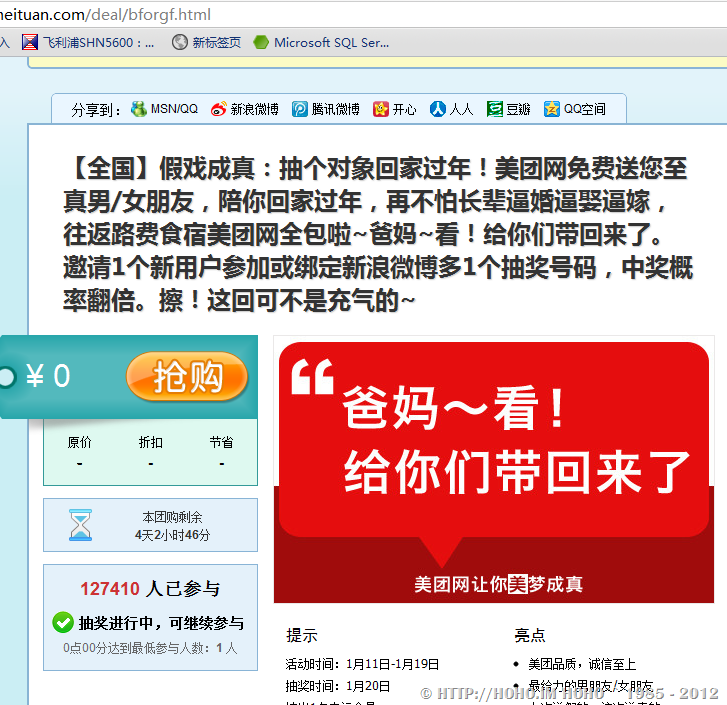The height and width of the screenshot is (705, 727).
Task: Click the 本团购剩余 label
Action: tap(172, 517)
